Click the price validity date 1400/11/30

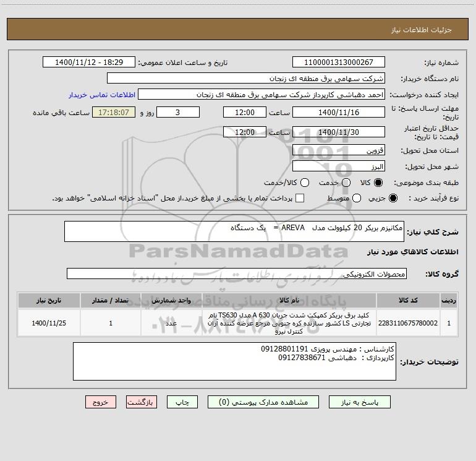coord(339,132)
